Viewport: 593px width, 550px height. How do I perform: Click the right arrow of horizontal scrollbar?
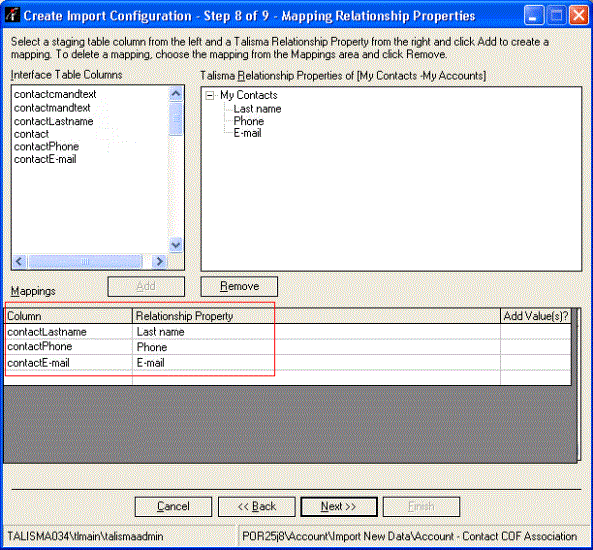coord(159,261)
